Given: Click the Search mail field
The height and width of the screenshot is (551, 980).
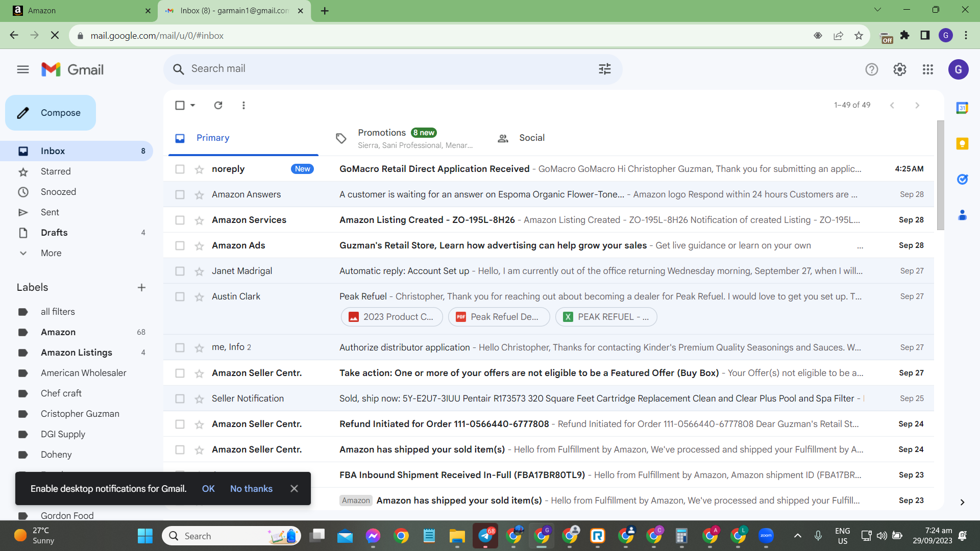Looking at the screenshot, I should 393,69.
